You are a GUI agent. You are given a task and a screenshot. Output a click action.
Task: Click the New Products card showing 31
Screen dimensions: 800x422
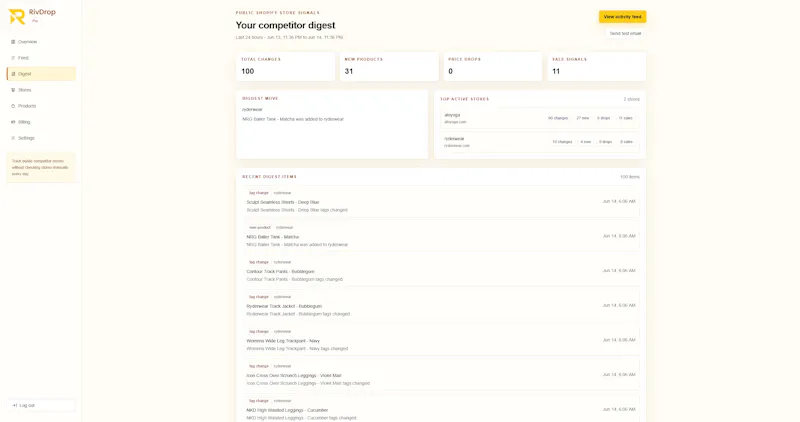(x=389, y=66)
